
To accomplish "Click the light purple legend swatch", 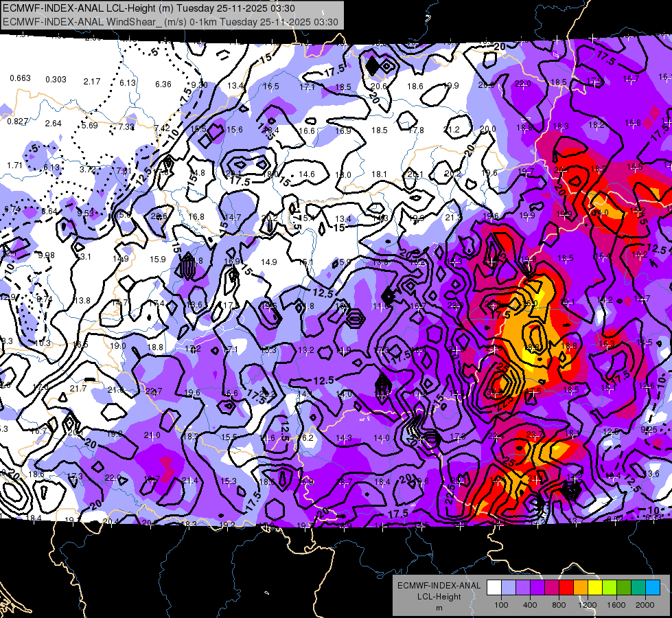I will pyautogui.click(x=523, y=588).
